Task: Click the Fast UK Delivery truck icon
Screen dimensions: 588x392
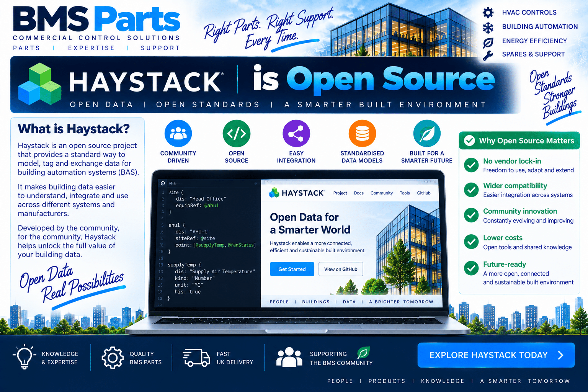Action: 196,358
